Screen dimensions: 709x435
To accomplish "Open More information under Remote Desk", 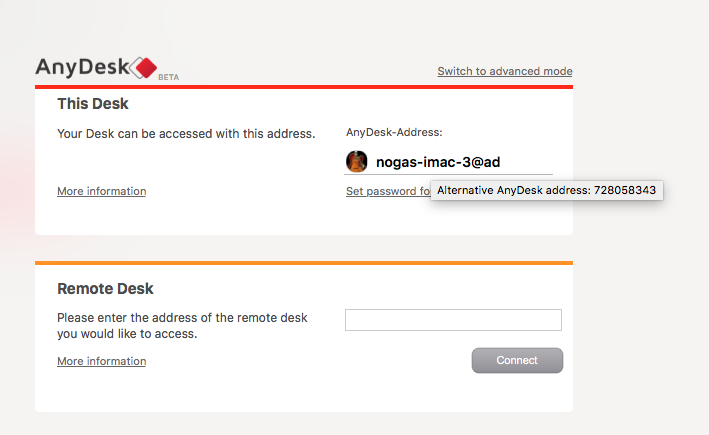I will click(x=101, y=361).
